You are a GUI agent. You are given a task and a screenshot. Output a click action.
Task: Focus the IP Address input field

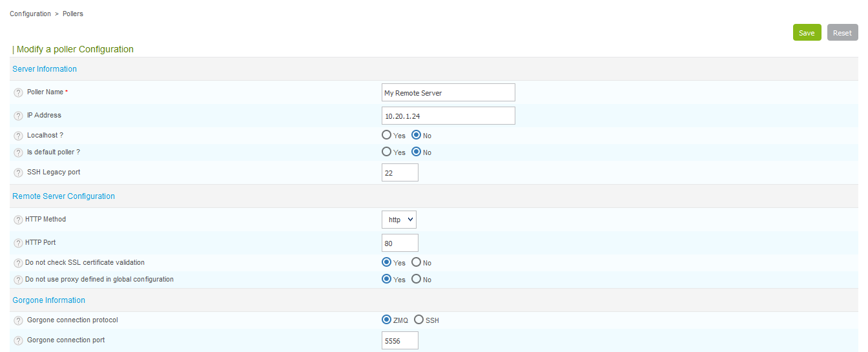point(448,116)
